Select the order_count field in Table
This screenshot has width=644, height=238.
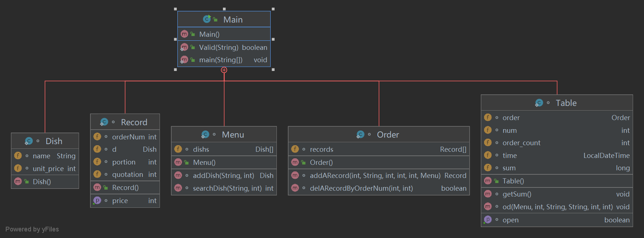521,143
